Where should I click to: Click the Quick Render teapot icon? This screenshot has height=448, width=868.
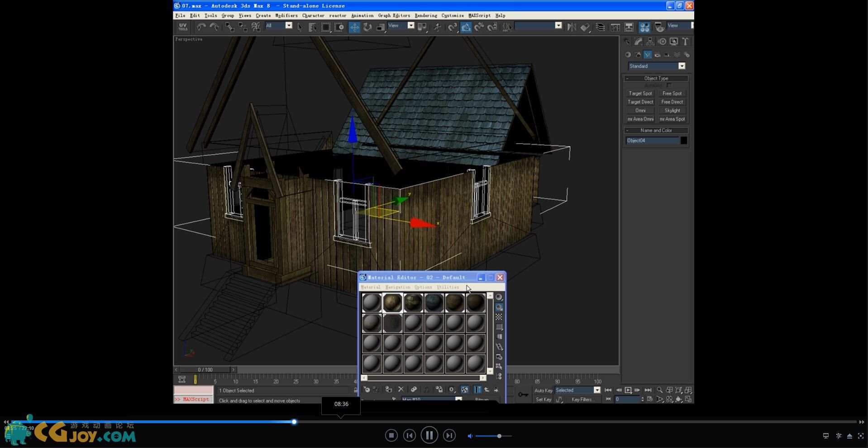[659, 27]
